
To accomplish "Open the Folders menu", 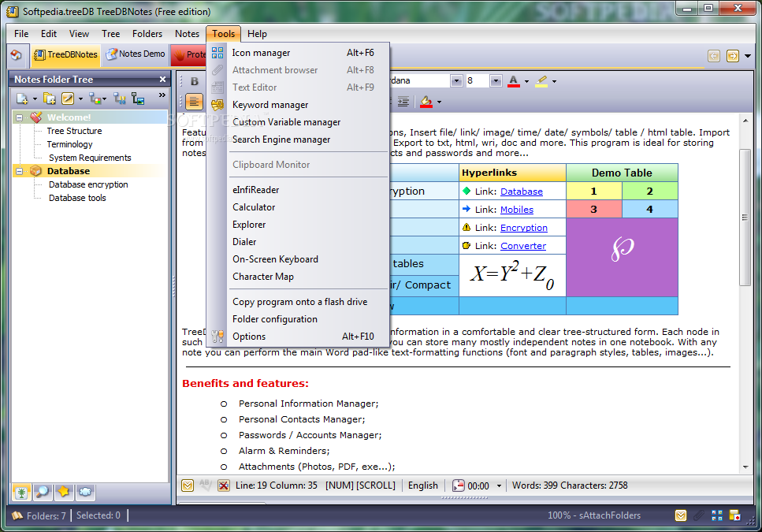I will tap(147, 34).
